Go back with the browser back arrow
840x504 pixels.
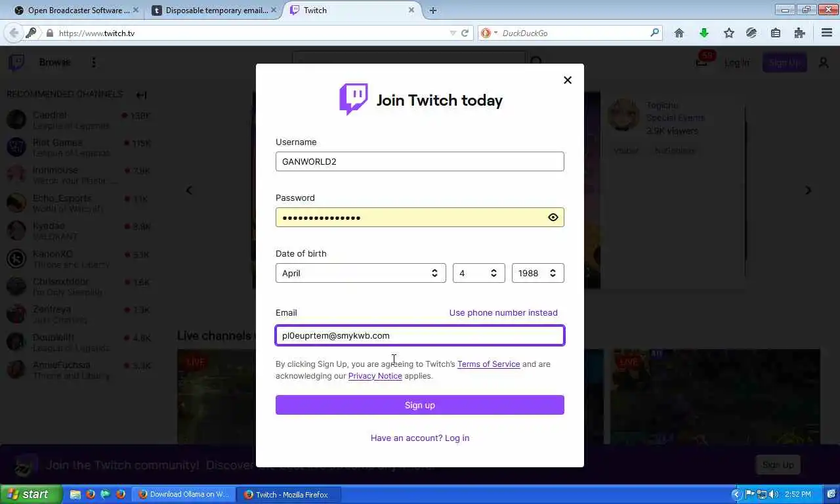[14, 33]
